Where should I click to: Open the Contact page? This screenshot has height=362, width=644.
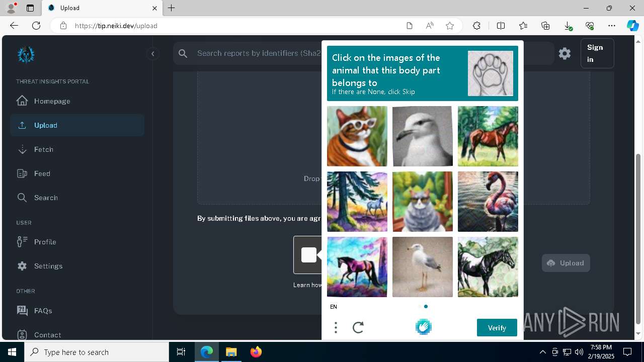pos(77,335)
